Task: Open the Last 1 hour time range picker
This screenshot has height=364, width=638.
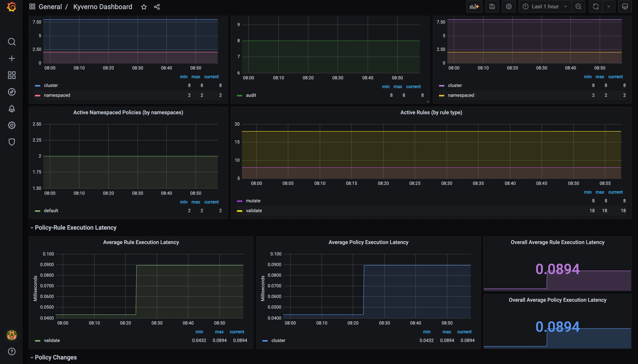Action: pos(544,6)
